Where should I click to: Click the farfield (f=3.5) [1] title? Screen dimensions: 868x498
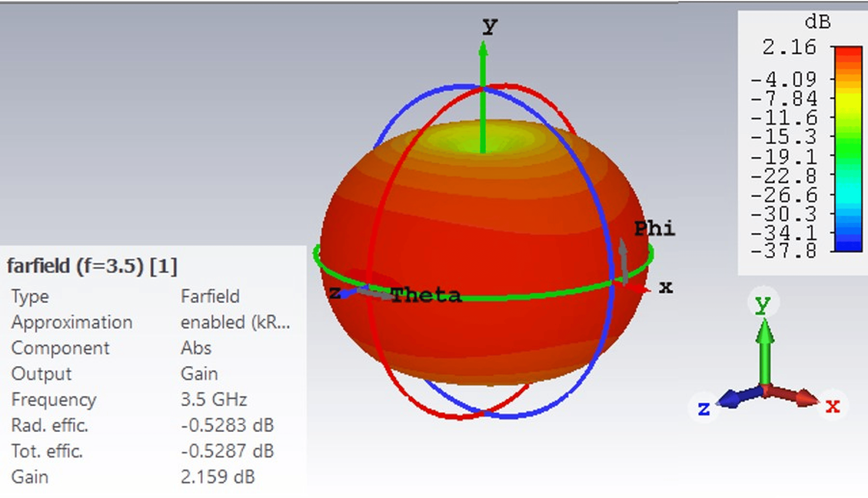(x=92, y=266)
